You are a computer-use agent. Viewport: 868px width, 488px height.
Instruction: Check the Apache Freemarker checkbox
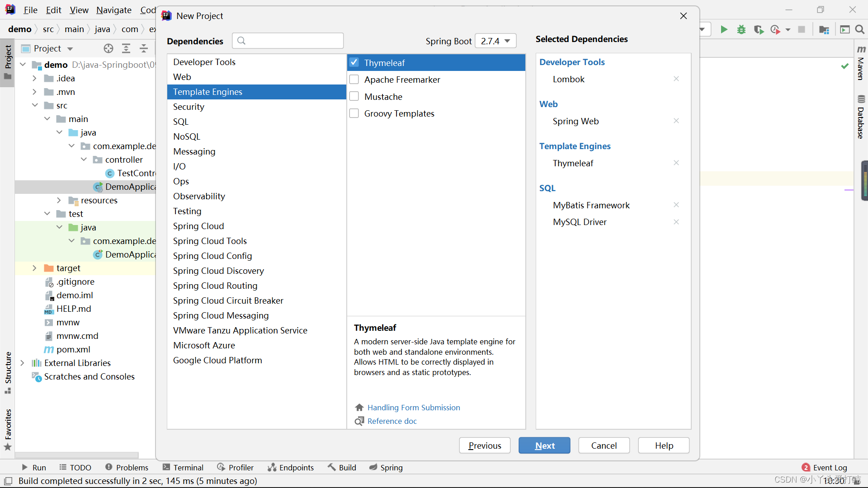[x=354, y=80]
